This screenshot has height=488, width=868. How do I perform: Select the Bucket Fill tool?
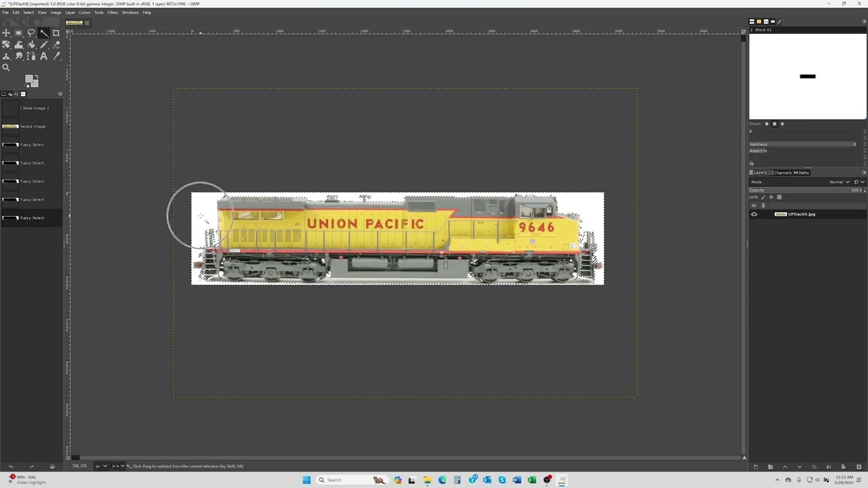point(31,45)
